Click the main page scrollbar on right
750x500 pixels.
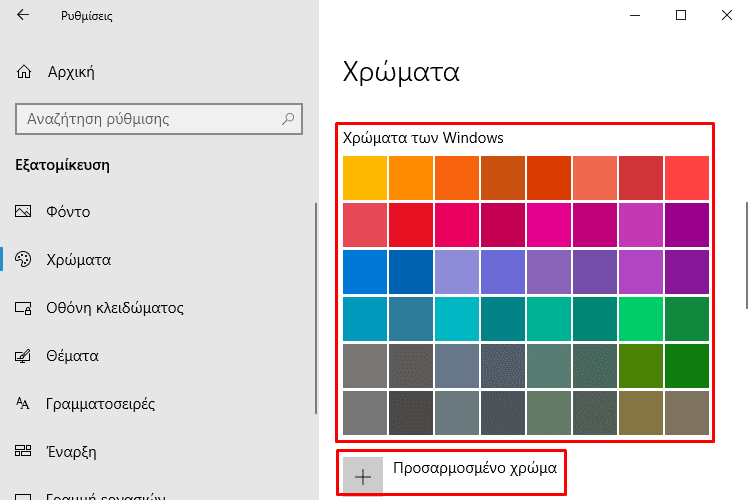click(x=747, y=256)
